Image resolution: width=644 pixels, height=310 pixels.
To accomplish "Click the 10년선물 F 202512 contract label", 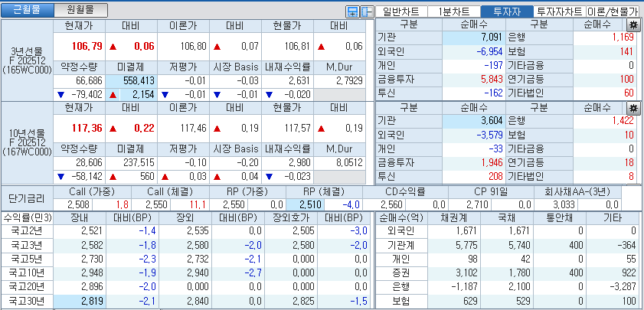I will pyautogui.click(x=27, y=142).
